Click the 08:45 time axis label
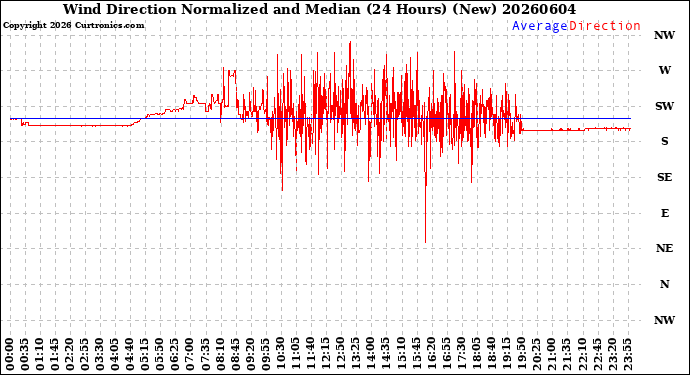The height and width of the screenshot is (375, 690). tap(235, 355)
